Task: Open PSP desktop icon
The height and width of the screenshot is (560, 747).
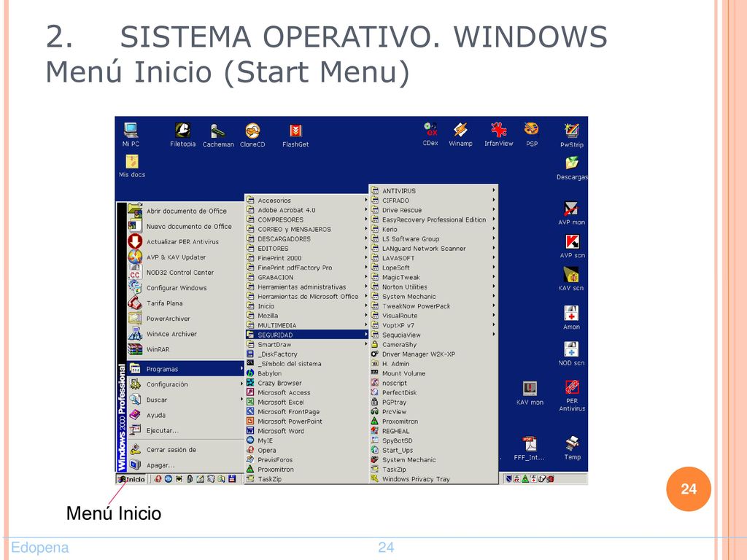Action: (532, 134)
